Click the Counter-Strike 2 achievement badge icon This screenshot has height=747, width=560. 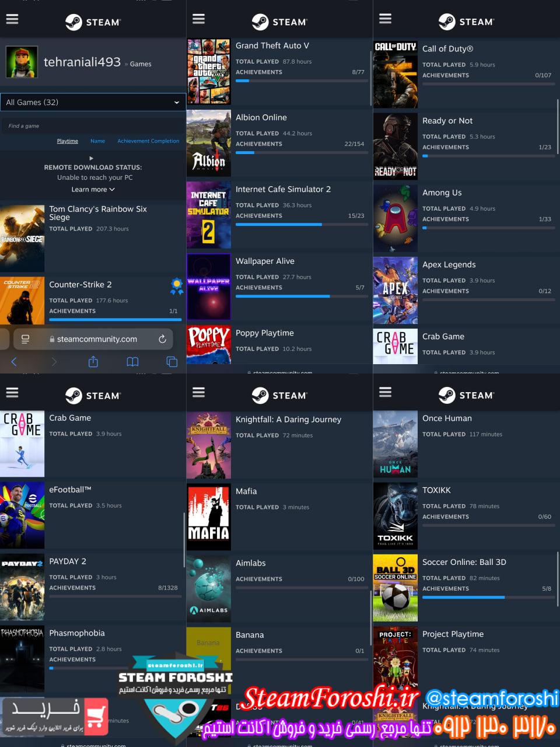[176, 286]
